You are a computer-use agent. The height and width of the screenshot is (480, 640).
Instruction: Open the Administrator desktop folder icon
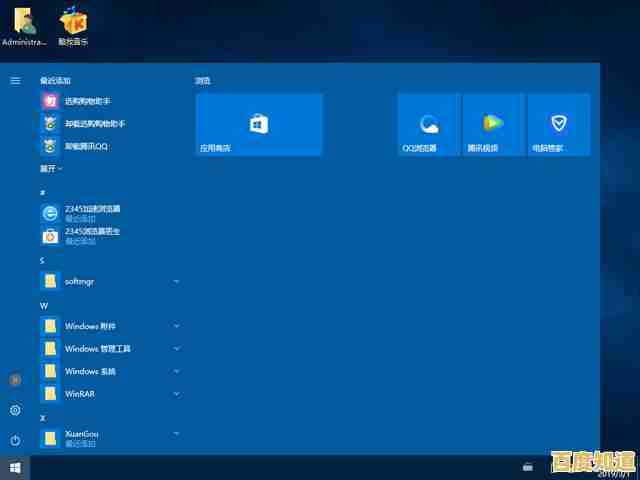point(24,25)
